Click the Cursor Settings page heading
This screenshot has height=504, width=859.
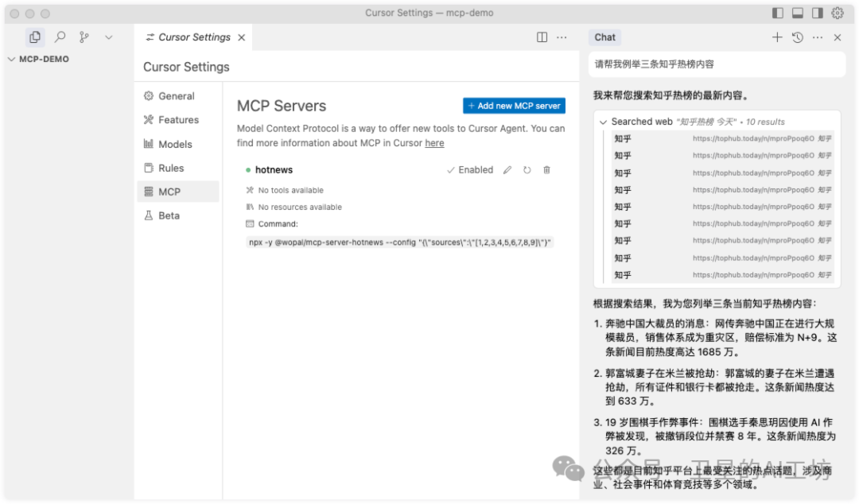186,67
